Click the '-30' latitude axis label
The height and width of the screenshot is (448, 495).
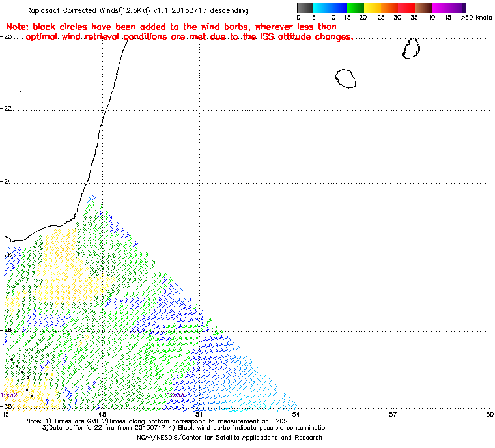point(6,406)
